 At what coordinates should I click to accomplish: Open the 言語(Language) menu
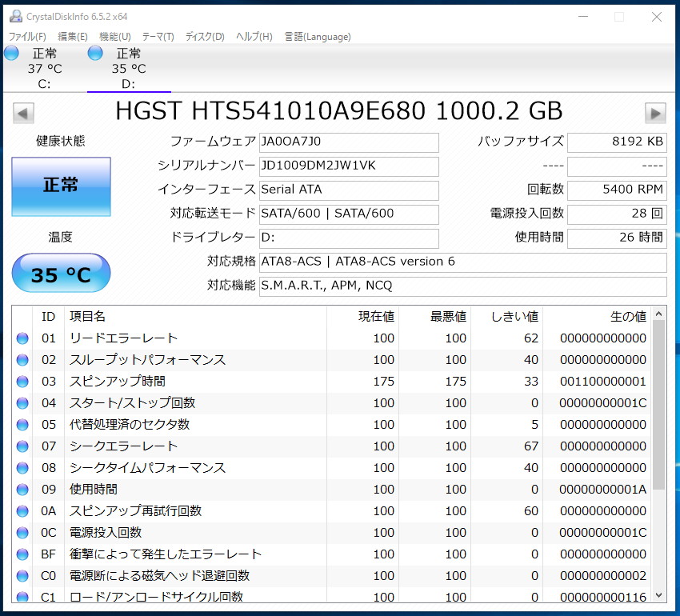click(x=318, y=37)
